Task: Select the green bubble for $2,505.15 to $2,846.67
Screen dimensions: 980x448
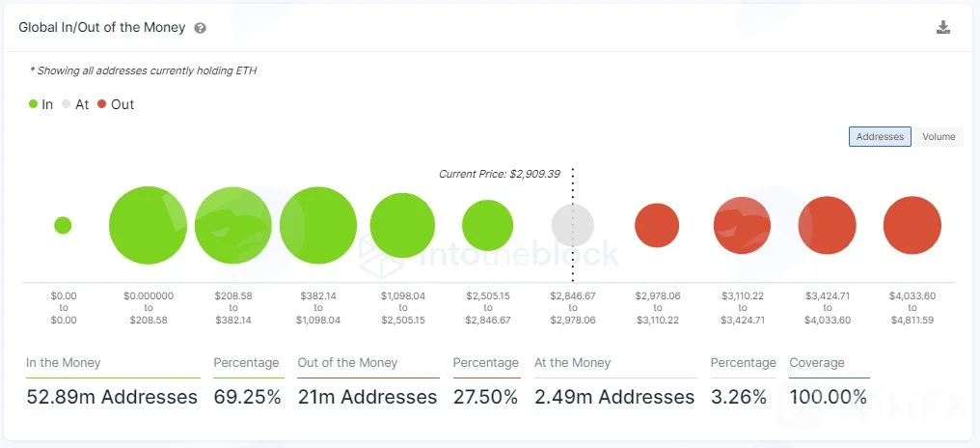Action: point(487,225)
